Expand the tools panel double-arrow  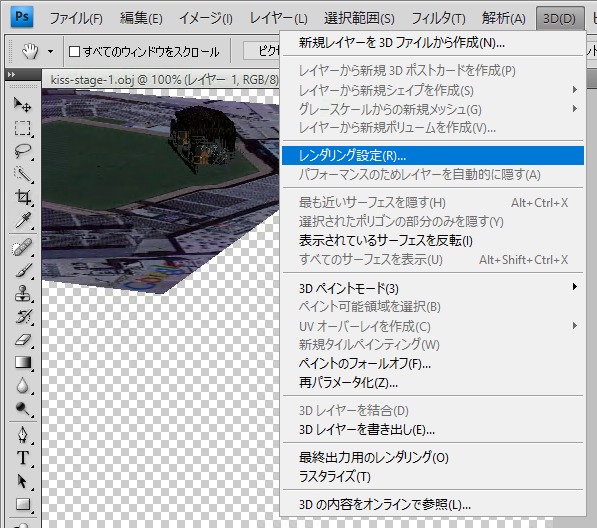(x=11, y=75)
